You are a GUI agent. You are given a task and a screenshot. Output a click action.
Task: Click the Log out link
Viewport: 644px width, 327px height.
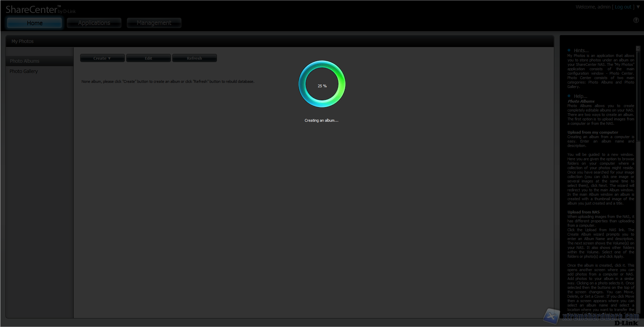pyautogui.click(x=623, y=7)
